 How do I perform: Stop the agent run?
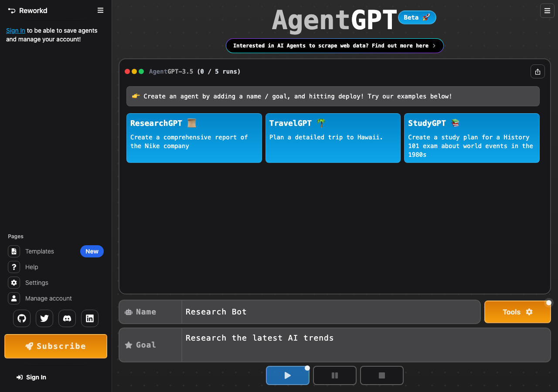tap(382, 375)
